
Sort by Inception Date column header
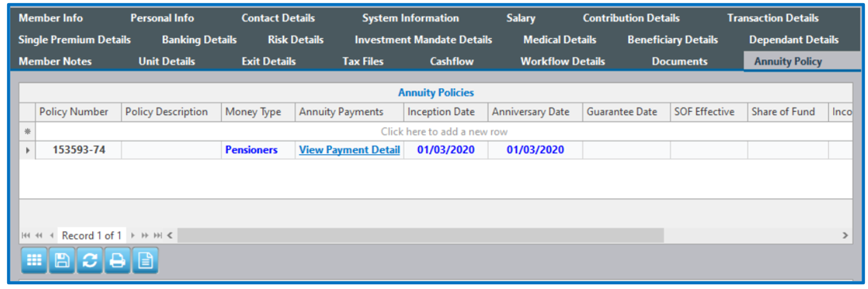point(446,112)
